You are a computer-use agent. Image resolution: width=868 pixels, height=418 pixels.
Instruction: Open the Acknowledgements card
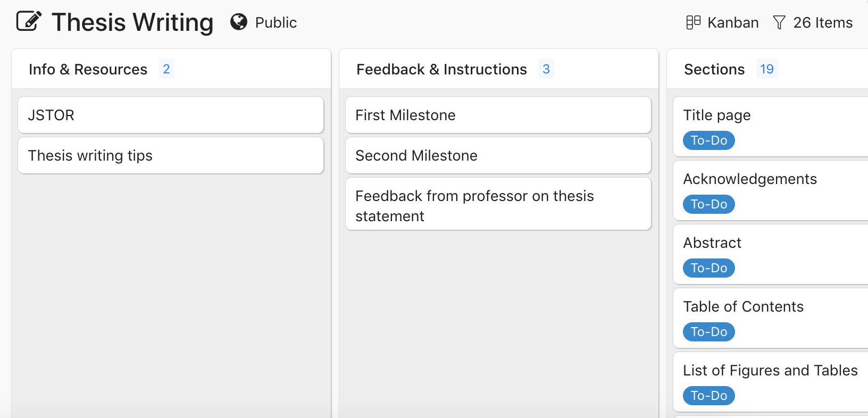[771, 190]
